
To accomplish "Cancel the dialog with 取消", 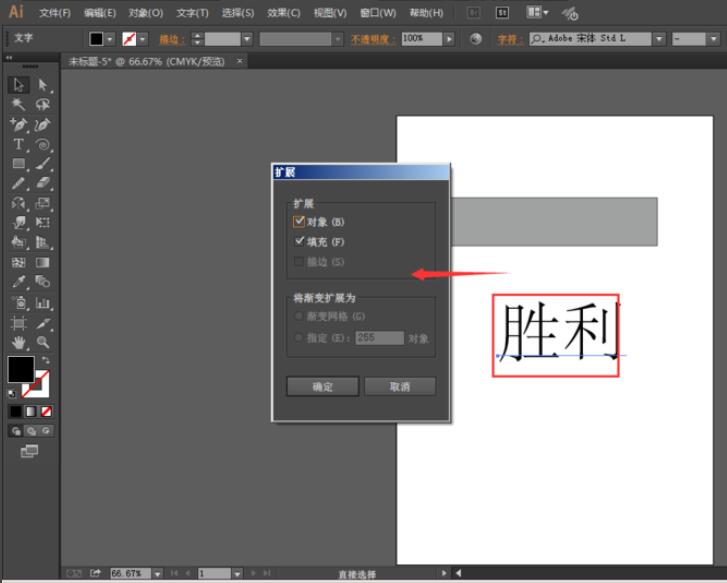I will pos(400,386).
